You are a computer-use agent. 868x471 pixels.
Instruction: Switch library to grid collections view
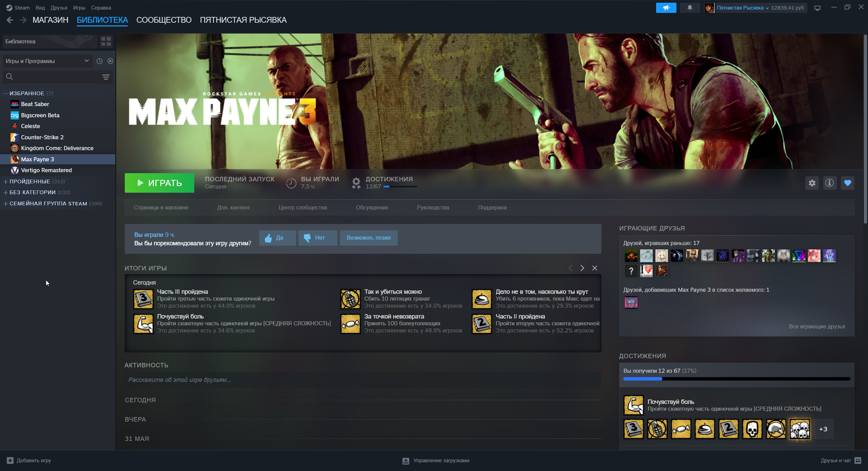[x=106, y=41]
